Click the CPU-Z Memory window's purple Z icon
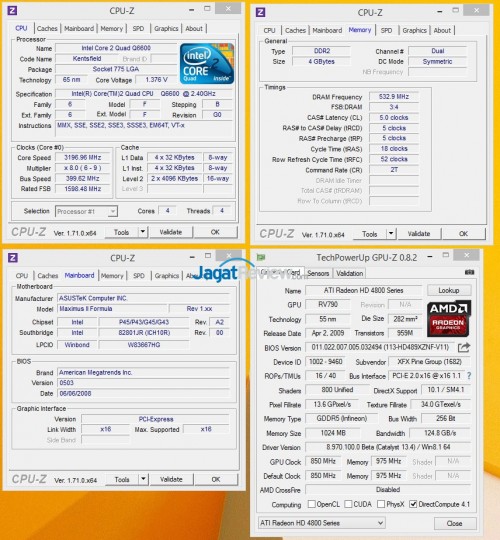 (261, 12)
